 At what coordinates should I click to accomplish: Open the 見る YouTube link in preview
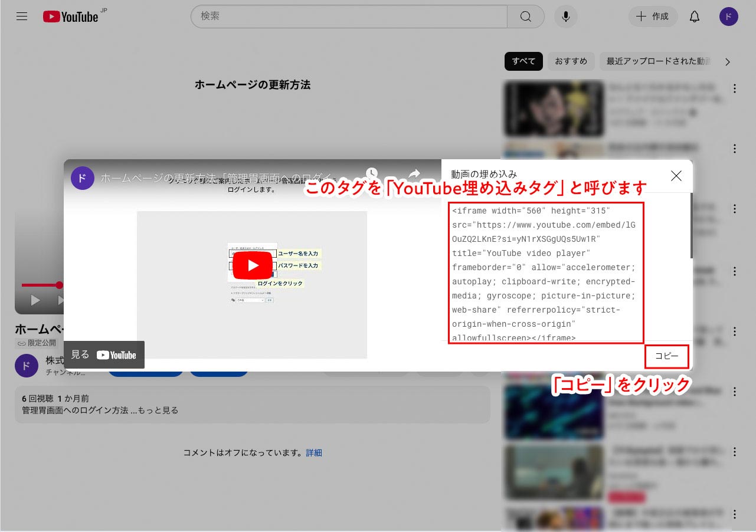click(x=104, y=355)
